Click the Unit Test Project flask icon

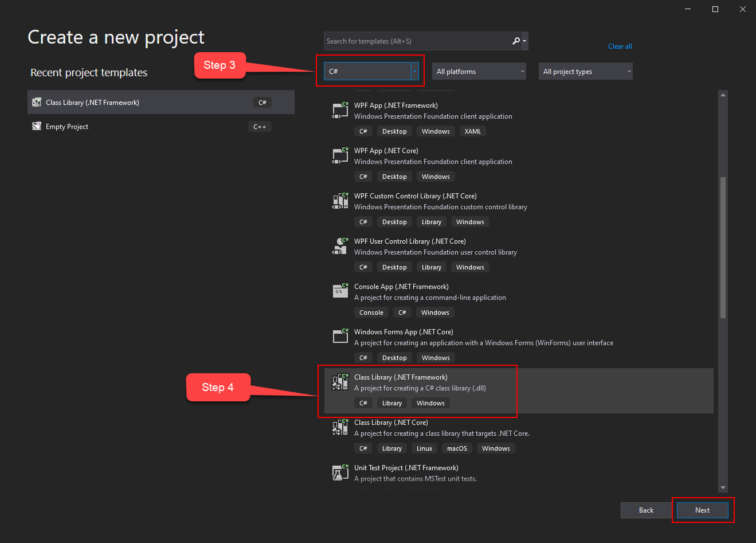coord(340,472)
